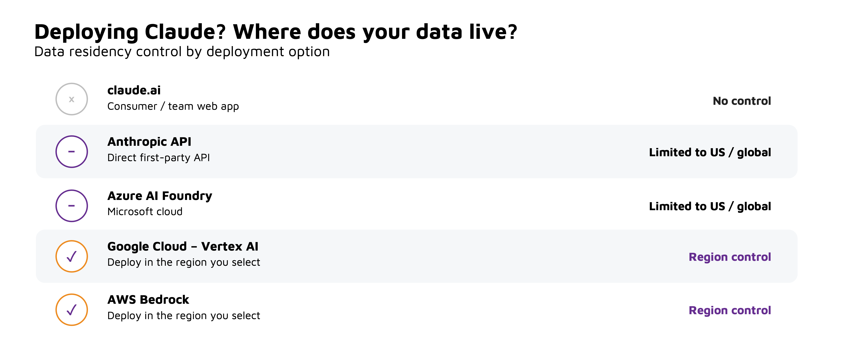Open the Azure AI Foundry title
Screen dimensions: 868x353
[160, 196]
